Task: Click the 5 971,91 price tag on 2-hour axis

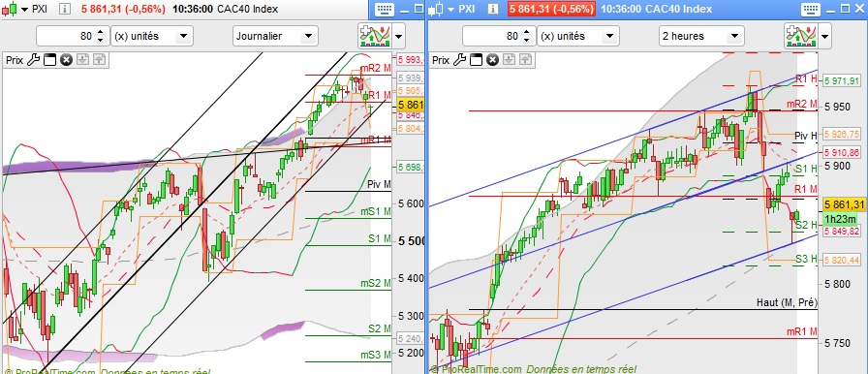Action: pos(842,80)
